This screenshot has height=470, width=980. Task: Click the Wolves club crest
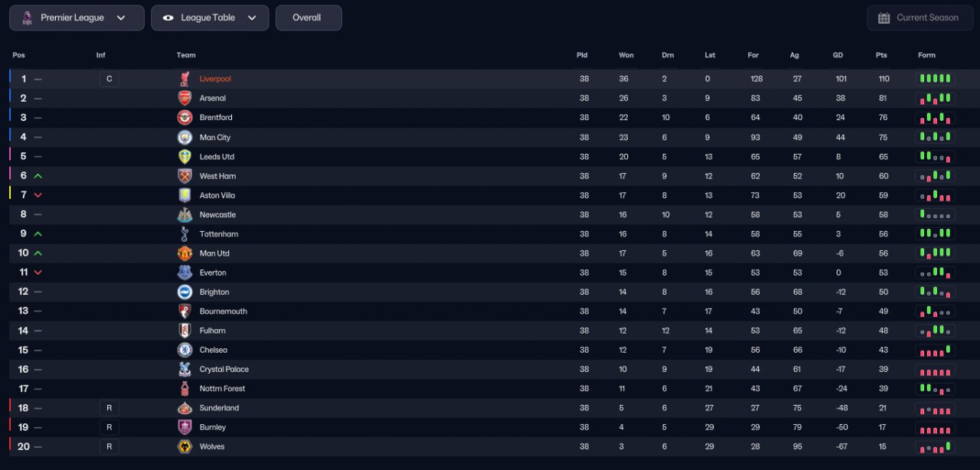click(185, 446)
